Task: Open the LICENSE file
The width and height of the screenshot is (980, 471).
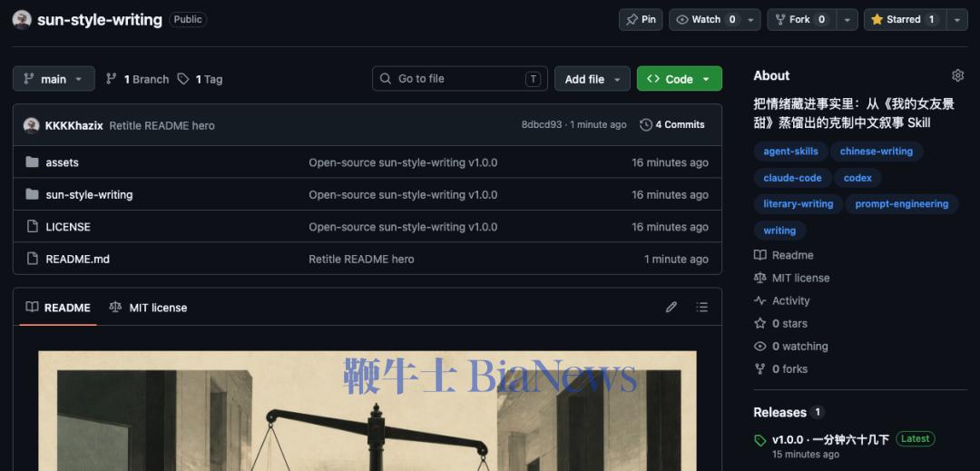Action: [x=68, y=227]
